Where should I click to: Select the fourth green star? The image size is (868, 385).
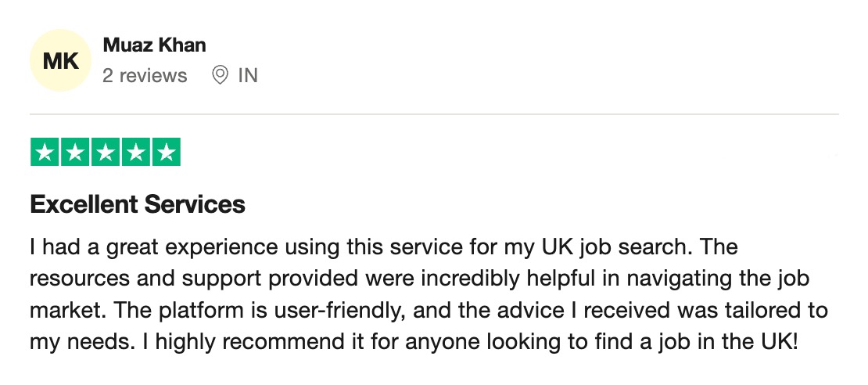[x=135, y=152]
